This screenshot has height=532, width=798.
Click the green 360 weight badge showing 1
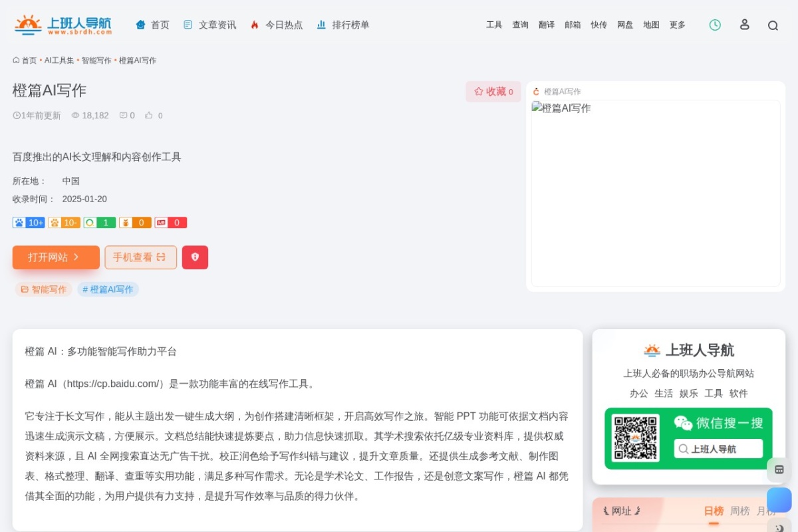[x=100, y=223]
